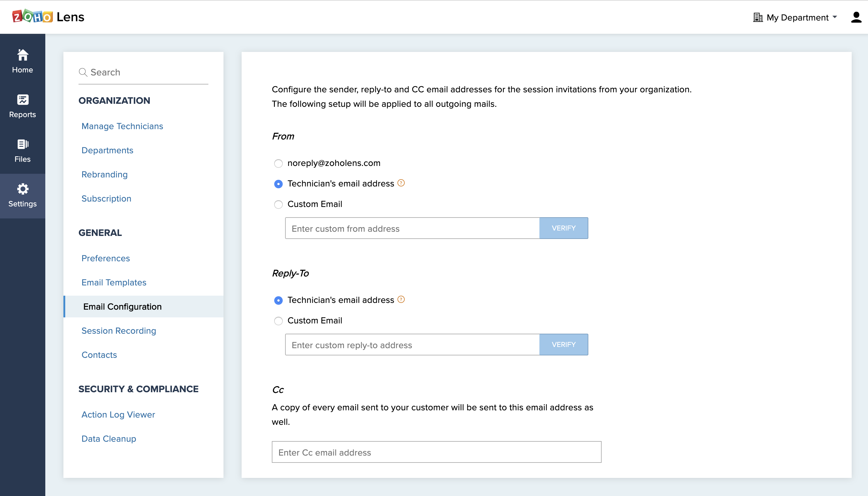Click the help icon beside From technician's email
The image size is (868, 496).
(x=401, y=183)
